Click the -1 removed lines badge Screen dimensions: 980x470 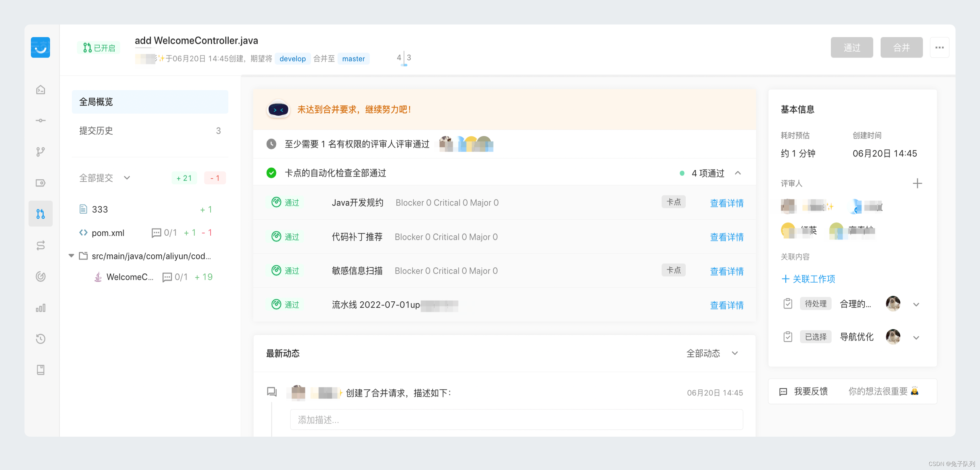click(215, 178)
